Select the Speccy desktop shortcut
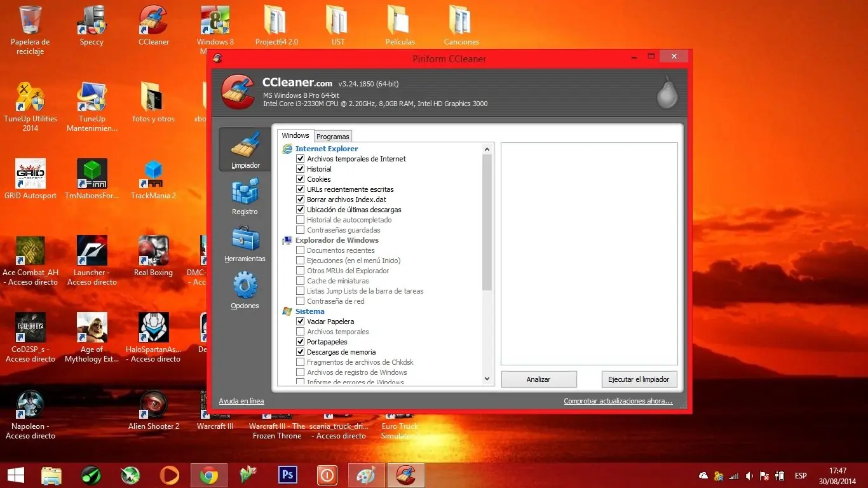 point(92,25)
